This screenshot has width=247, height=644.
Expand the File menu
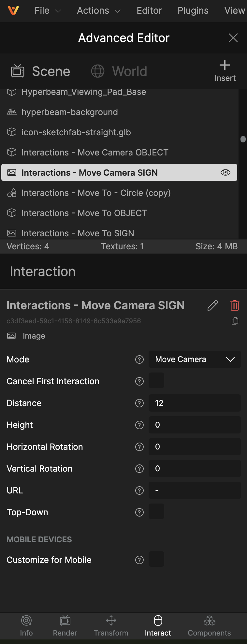(48, 11)
